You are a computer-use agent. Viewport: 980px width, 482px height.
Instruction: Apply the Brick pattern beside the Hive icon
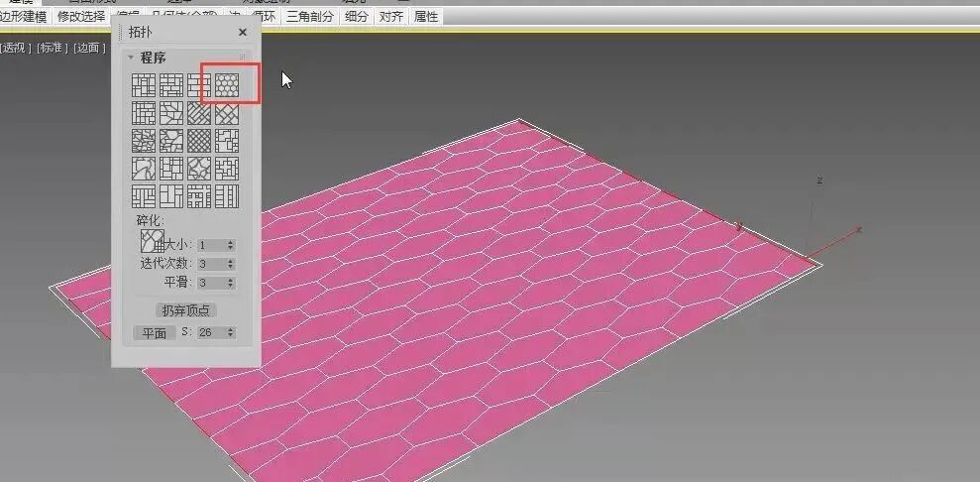[199, 85]
